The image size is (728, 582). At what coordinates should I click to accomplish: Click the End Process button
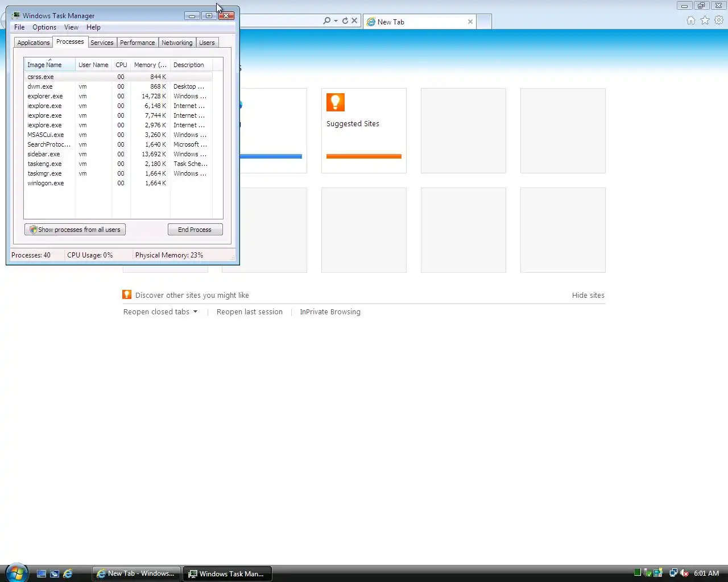click(x=195, y=230)
